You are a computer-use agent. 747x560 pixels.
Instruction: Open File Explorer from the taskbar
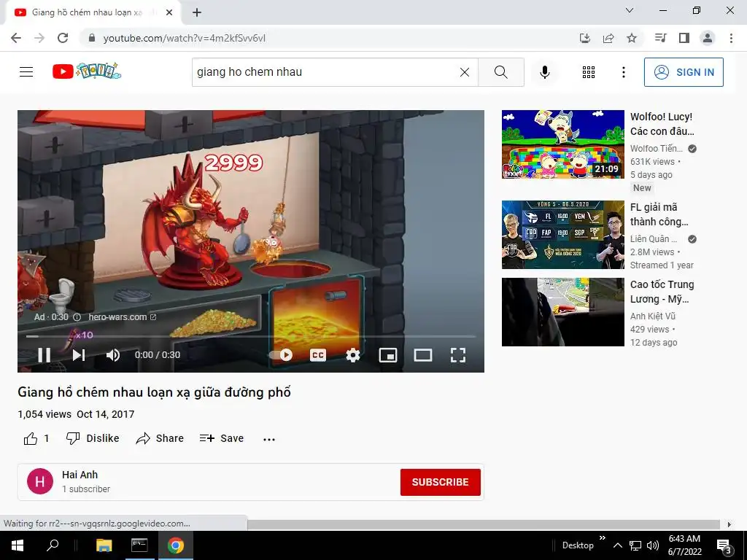click(104, 545)
